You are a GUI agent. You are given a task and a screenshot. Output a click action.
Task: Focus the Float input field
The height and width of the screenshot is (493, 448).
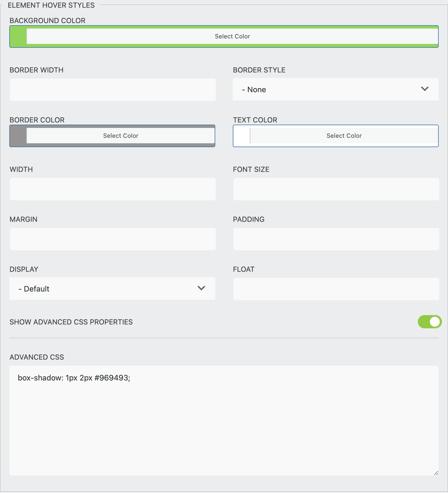click(336, 289)
